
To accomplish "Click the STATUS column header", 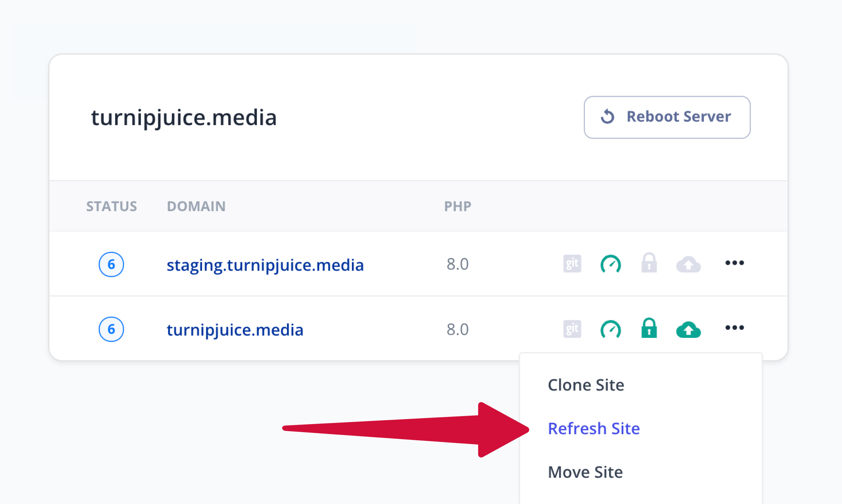I will [x=112, y=206].
